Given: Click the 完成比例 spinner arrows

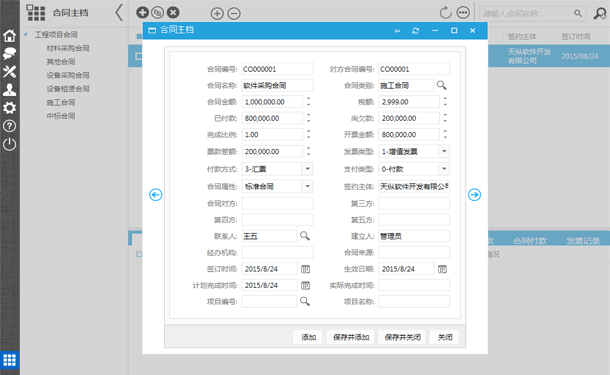Looking at the screenshot, I should point(309,134).
